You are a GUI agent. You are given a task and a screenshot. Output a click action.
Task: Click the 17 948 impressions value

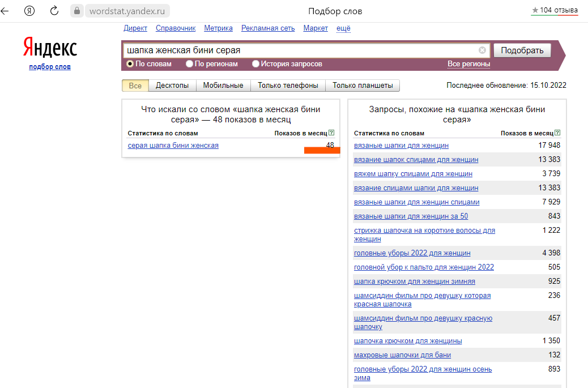tap(549, 145)
